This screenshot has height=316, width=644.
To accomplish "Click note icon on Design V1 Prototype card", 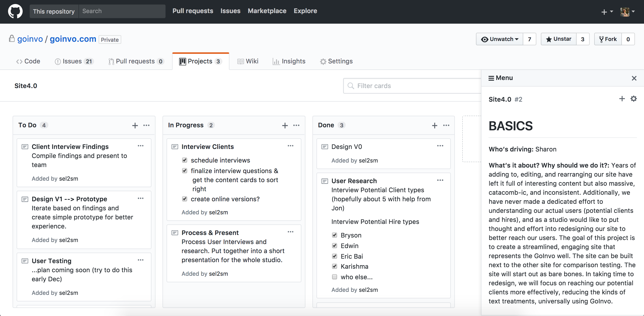I will coord(25,199).
